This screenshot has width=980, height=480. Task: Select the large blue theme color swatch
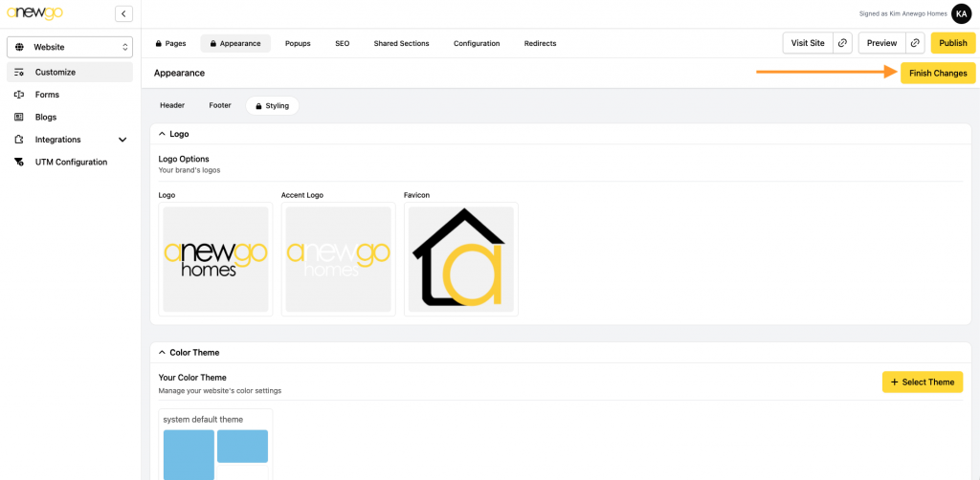(x=189, y=454)
